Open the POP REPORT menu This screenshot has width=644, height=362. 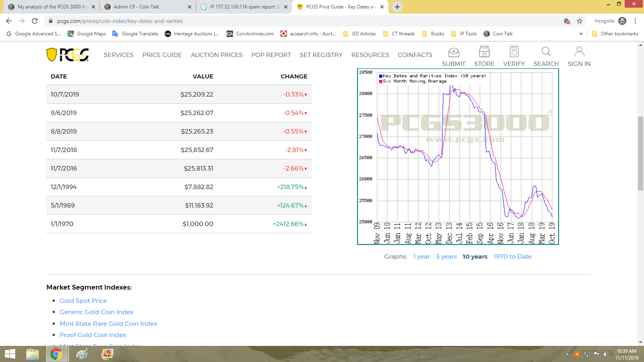pyautogui.click(x=271, y=55)
